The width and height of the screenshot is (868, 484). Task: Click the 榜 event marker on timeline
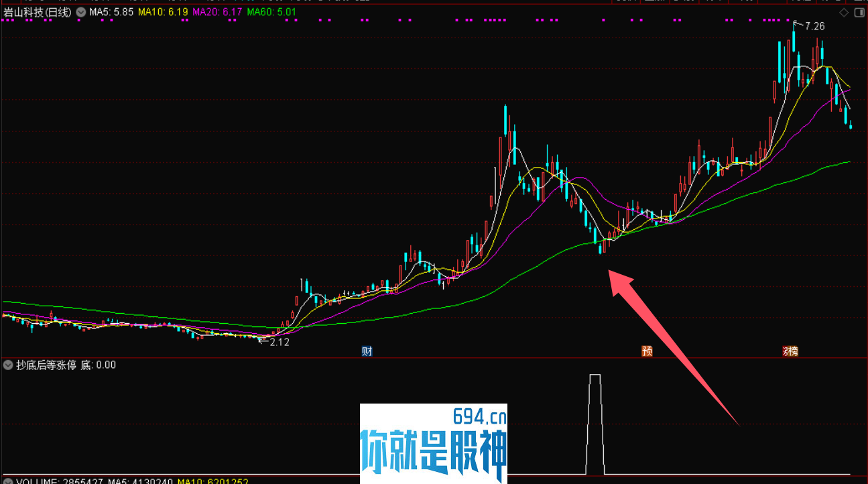793,351
